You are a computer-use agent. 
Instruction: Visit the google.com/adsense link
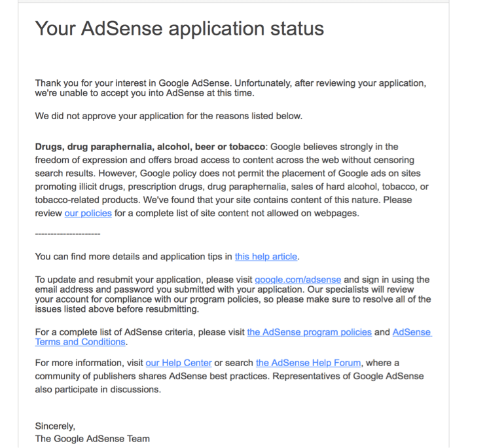click(298, 280)
